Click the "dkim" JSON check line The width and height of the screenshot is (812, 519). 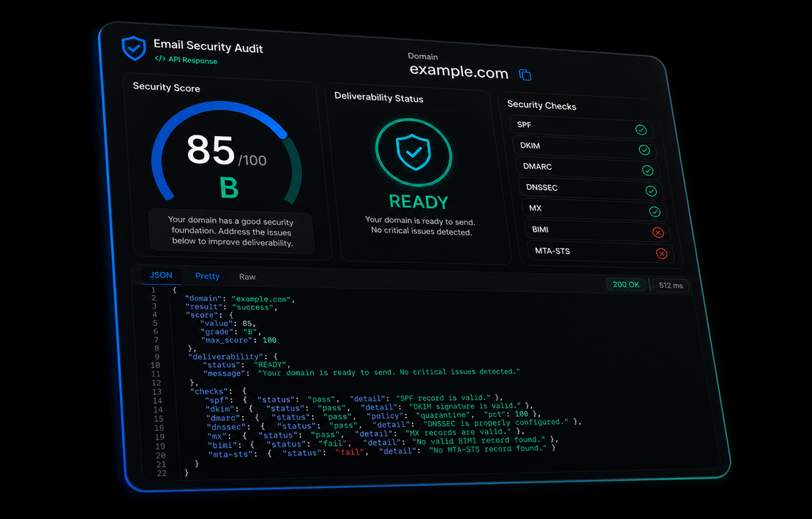pyautogui.click(x=369, y=408)
